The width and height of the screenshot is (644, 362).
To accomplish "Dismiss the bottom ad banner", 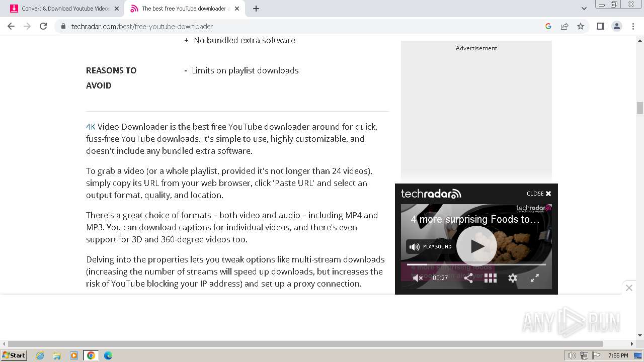I will (629, 288).
